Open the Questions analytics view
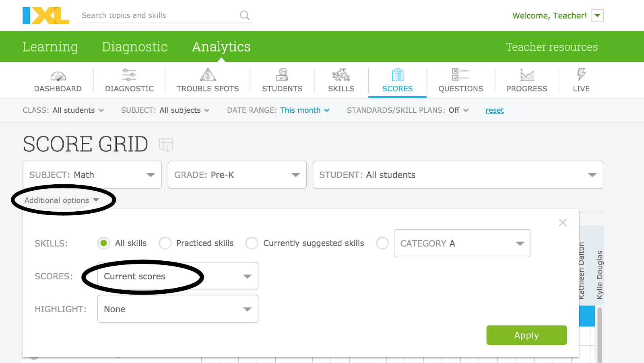This screenshot has height=363, width=644. click(x=460, y=80)
